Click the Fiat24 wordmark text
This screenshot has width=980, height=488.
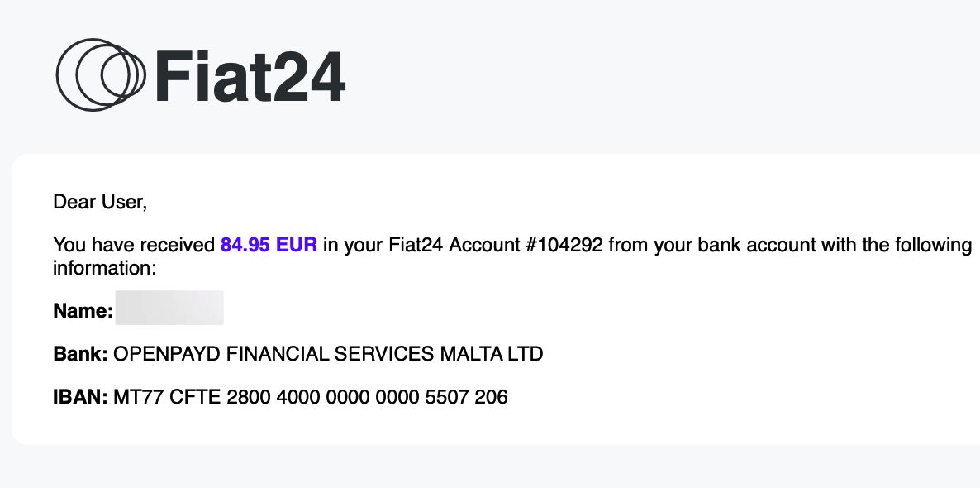(x=250, y=75)
